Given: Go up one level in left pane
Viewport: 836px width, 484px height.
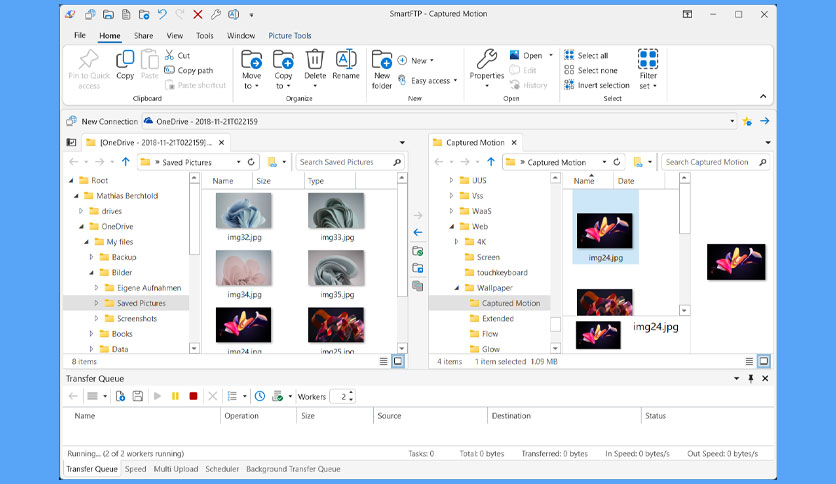Looking at the screenshot, I should click(x=125, y=162).
